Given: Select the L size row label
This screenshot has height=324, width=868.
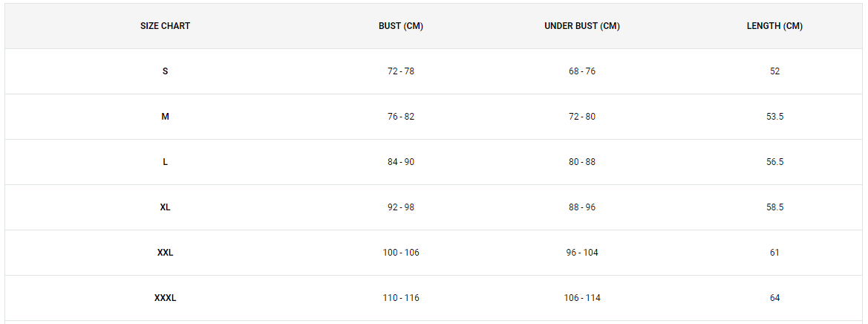Looking at the screenshot, I should [x=165, y=162].
